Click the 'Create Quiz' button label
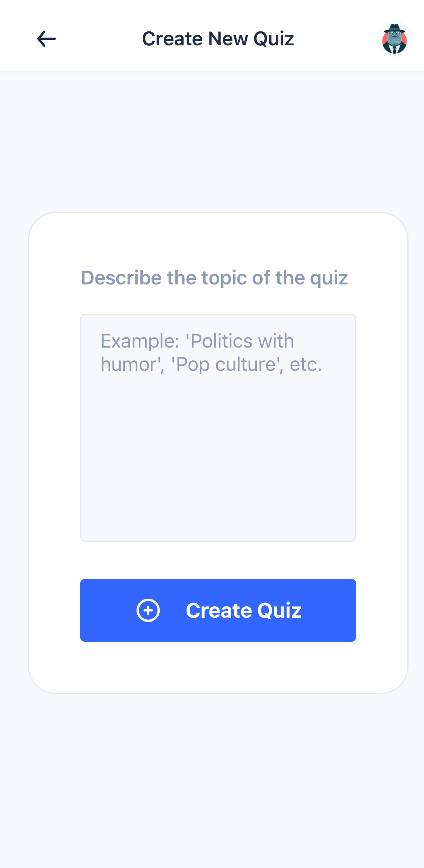 tap(244, 611)
